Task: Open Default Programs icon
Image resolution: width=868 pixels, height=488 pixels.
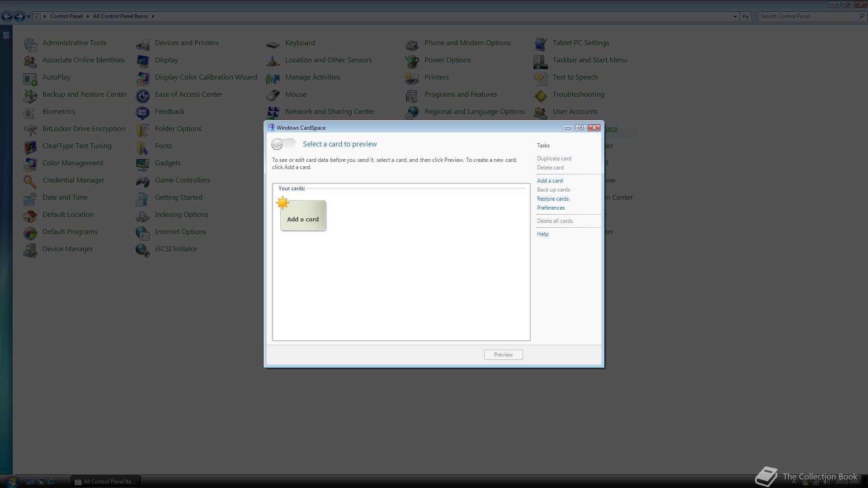Action: point(30,233)
